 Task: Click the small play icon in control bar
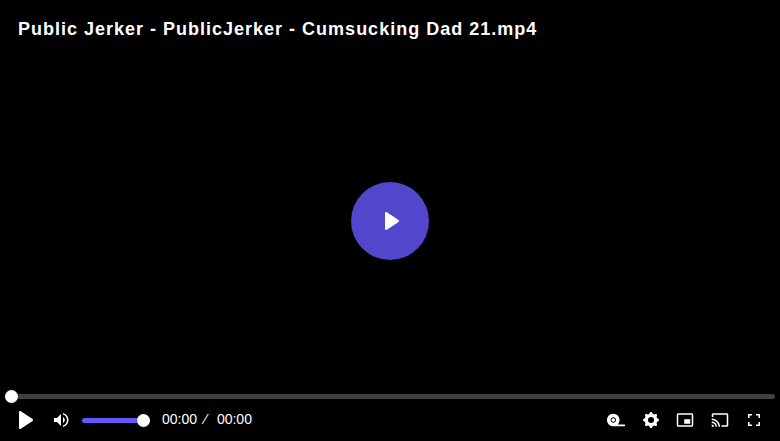[25, 420]
